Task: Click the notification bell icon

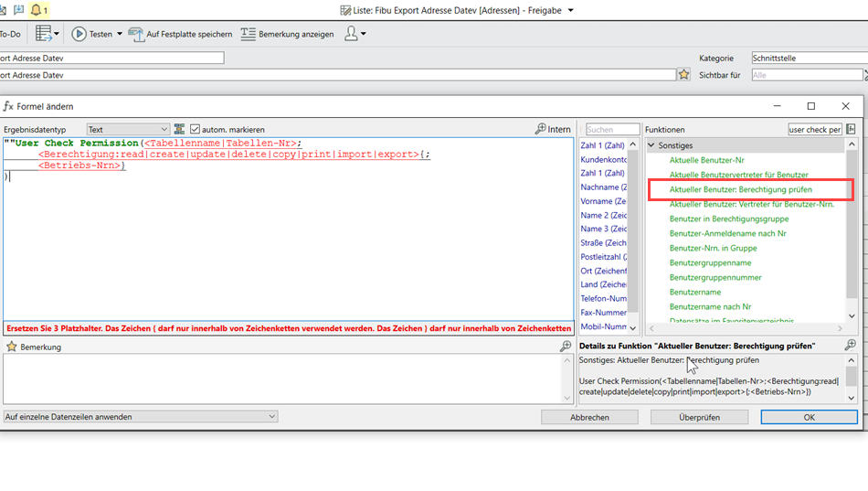Action: (x=37, y=10)
